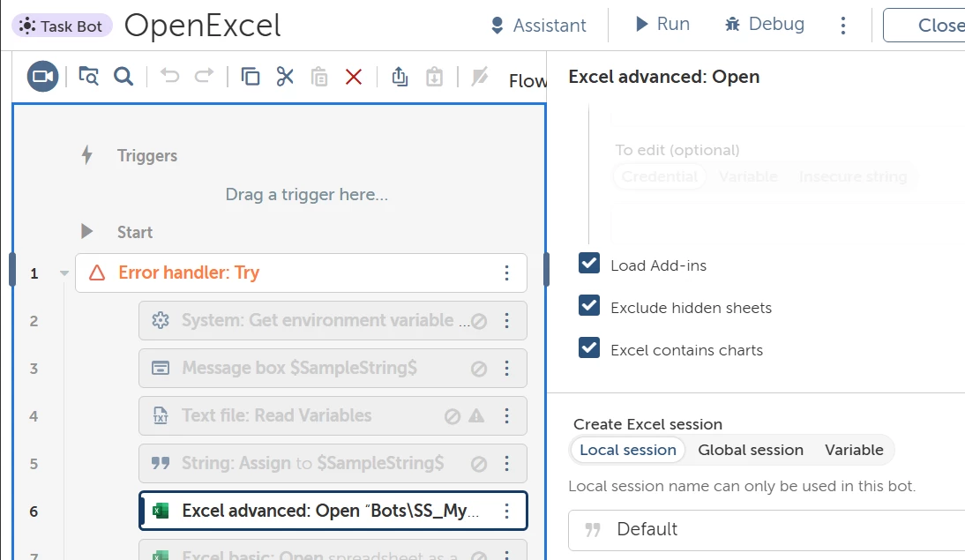The height and width of the screenshot is (560, 965).
Task: Click the warning triangle on Text file row
Action: (x=476, y=416)
